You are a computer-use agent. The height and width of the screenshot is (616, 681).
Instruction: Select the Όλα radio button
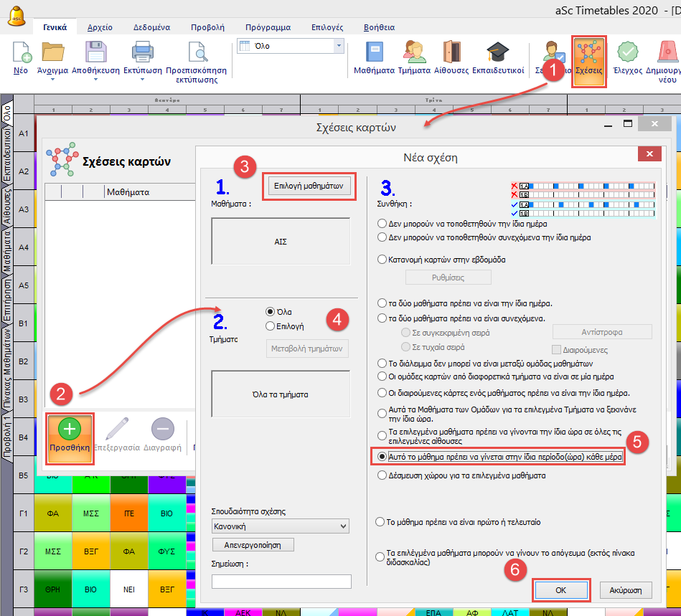(x=270, y=312)
